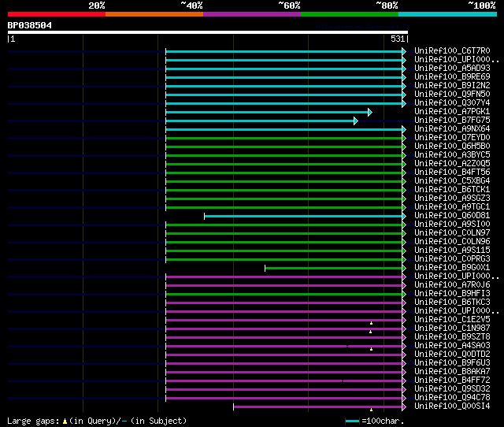Click the orange ~40% identity legend segment
The width and height of the screenshot is (504, 427).
154,14
